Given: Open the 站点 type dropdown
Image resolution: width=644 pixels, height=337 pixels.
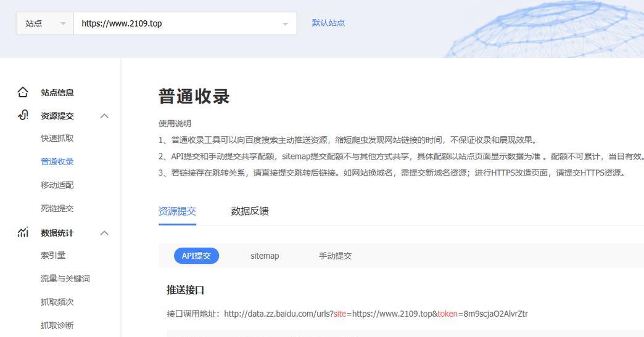Looking at the screenshot, I should coord(45,23).
